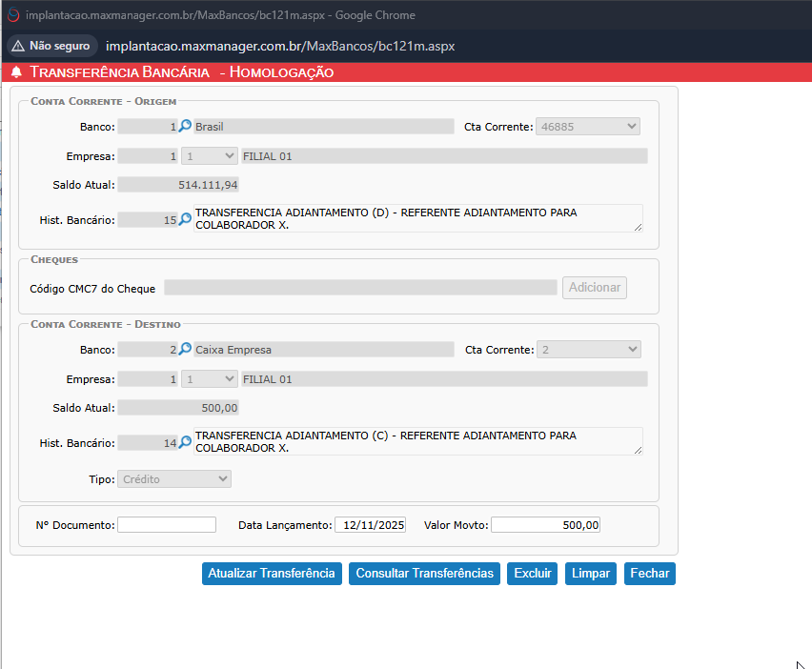Click the bell icon in the red header

pos(16,72)
